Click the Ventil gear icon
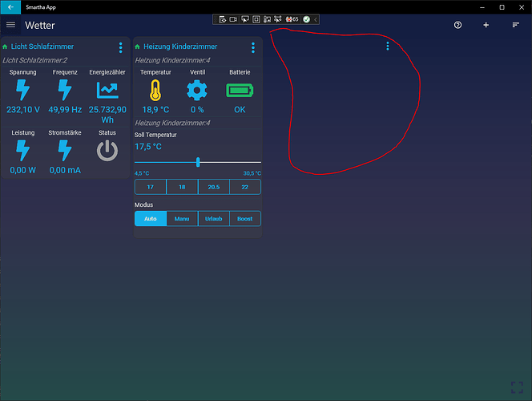This screenshot has height=401, width=532. pos(197,91)
